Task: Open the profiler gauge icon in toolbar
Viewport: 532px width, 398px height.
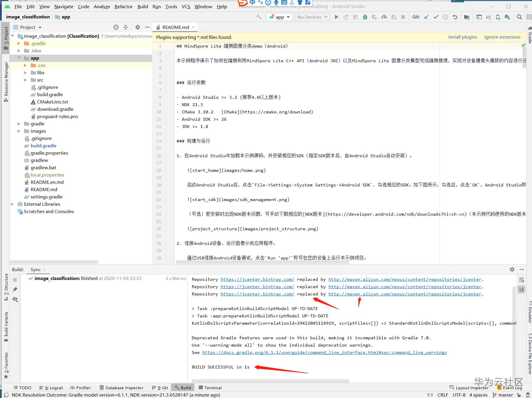Action: coord(384,17)
